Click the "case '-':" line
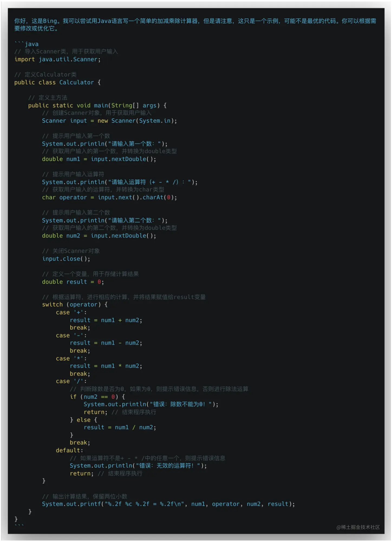The height and width of the screenshot is (542, 392). [x=71, y=335]
